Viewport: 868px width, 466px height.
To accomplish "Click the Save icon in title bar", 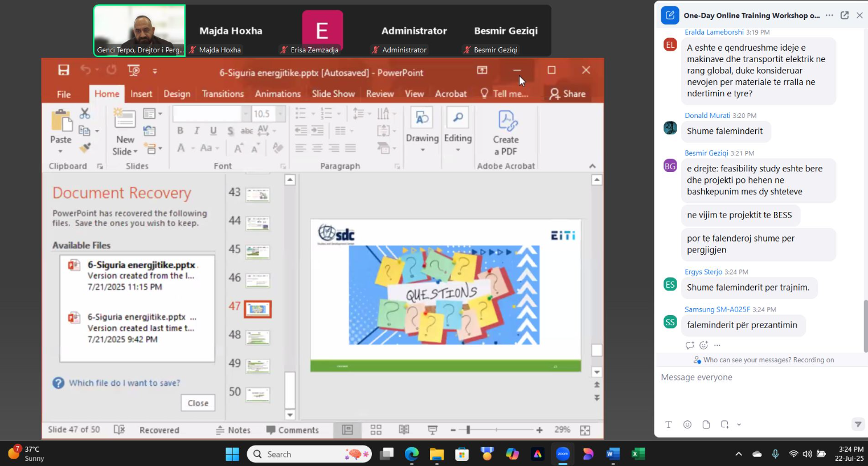I will click(x=64, y=70).
